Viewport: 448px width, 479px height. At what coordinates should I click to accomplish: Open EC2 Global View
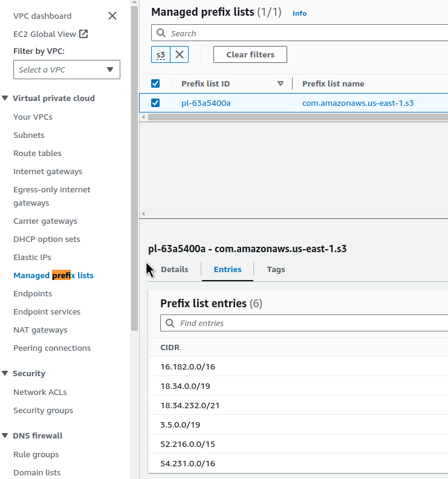tap(45, 34)
